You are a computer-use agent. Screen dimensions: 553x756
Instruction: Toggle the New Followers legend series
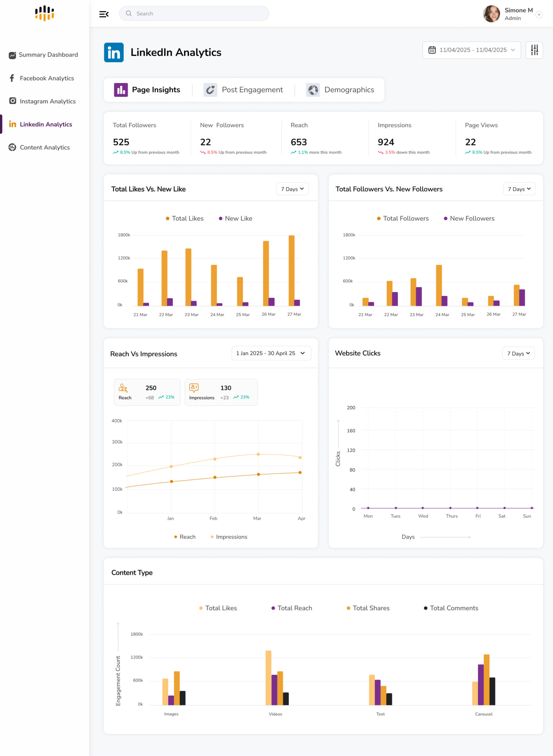pos(469,219)
